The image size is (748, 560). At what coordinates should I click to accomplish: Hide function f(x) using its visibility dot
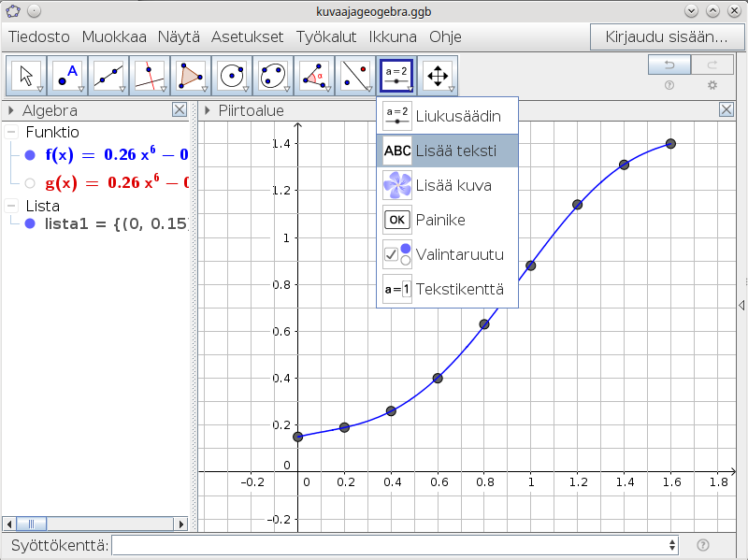point(30,156)
